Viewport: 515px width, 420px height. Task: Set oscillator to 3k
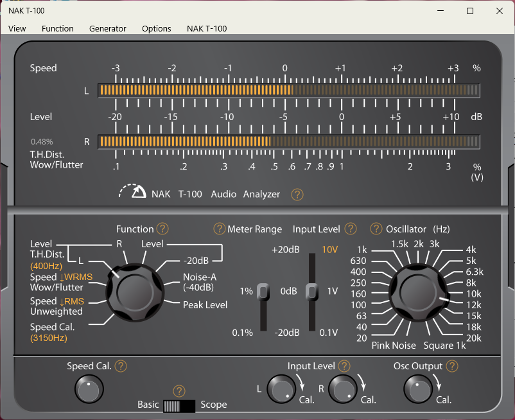click(x=435, y=244)
